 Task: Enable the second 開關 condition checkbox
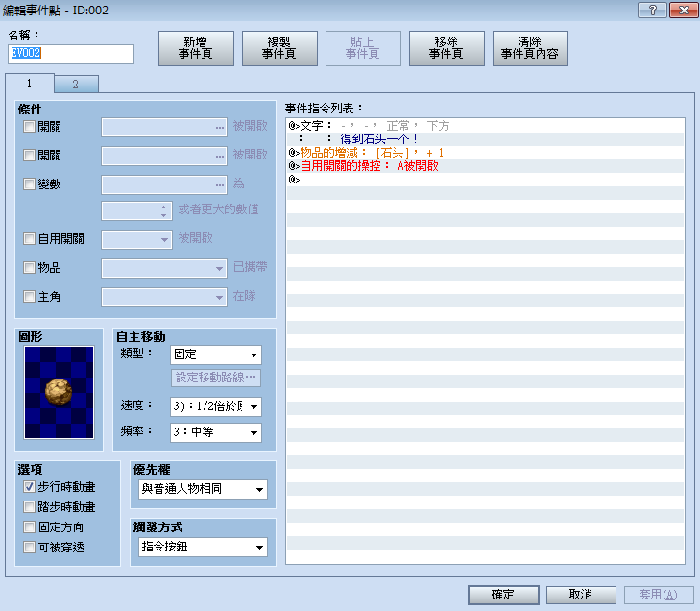29,155
